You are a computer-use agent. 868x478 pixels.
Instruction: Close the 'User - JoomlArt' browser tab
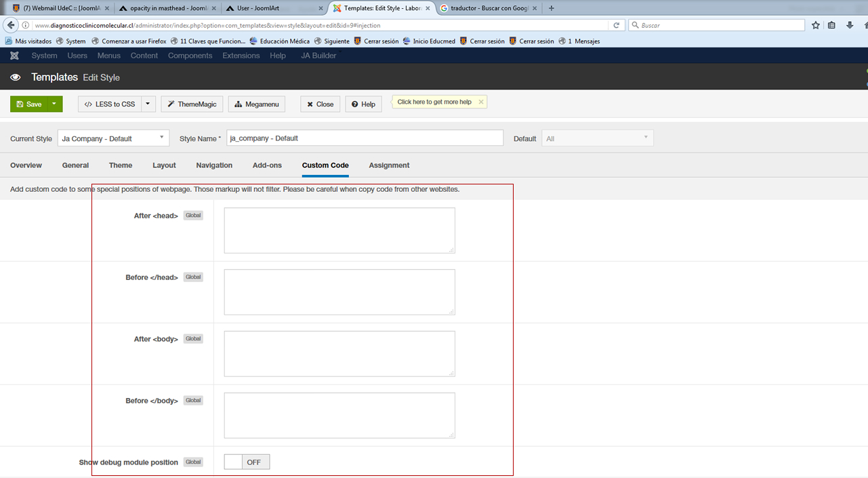[321, 8]
